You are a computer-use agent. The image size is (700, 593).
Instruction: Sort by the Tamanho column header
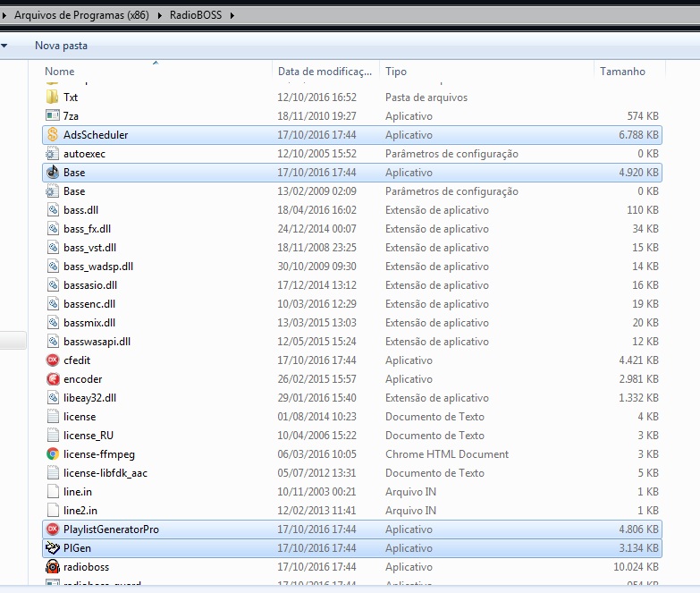(622, 72)
